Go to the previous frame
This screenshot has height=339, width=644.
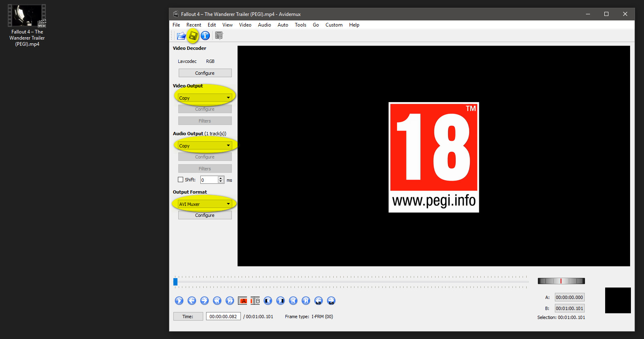(192, 301)
